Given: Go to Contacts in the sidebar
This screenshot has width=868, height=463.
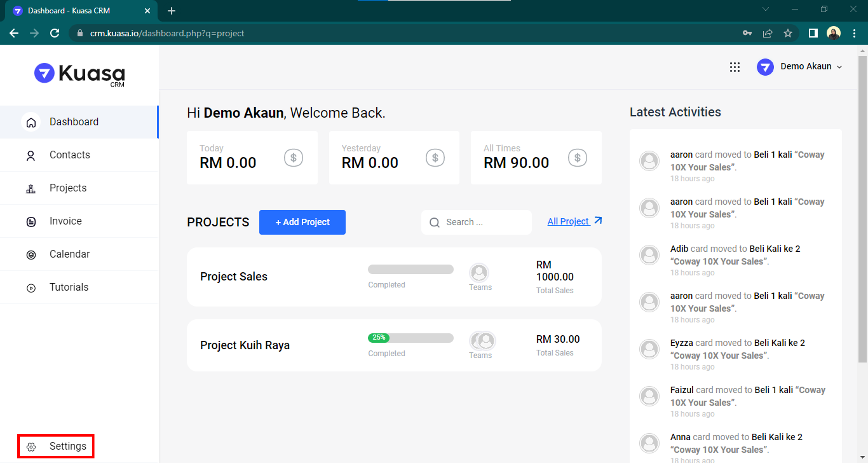Looking at the screenshot, I should [69, 155].
